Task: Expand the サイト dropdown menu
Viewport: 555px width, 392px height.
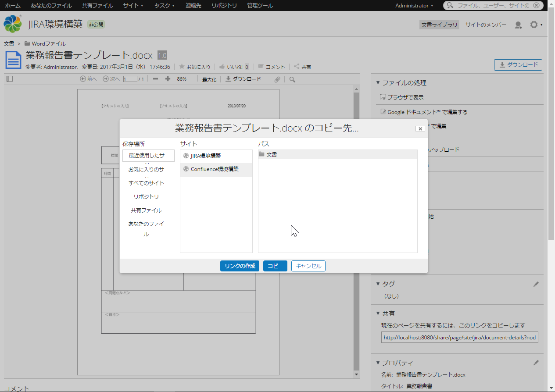Action: [x=133, y=6]
